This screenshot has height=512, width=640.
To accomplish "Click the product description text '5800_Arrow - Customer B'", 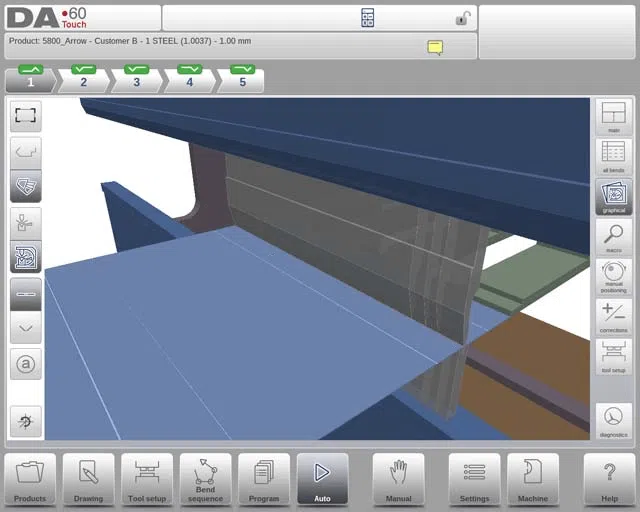I will [x=90, y=41].
